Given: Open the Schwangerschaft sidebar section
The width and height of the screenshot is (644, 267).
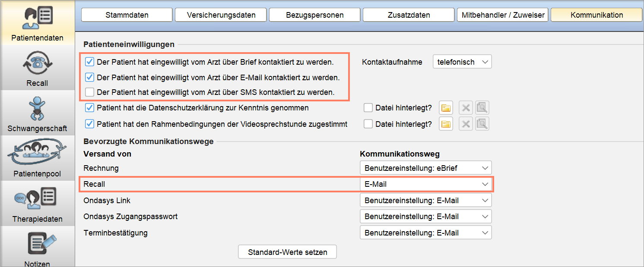Looking at the screenshot, I should click(x=37, y=113).
